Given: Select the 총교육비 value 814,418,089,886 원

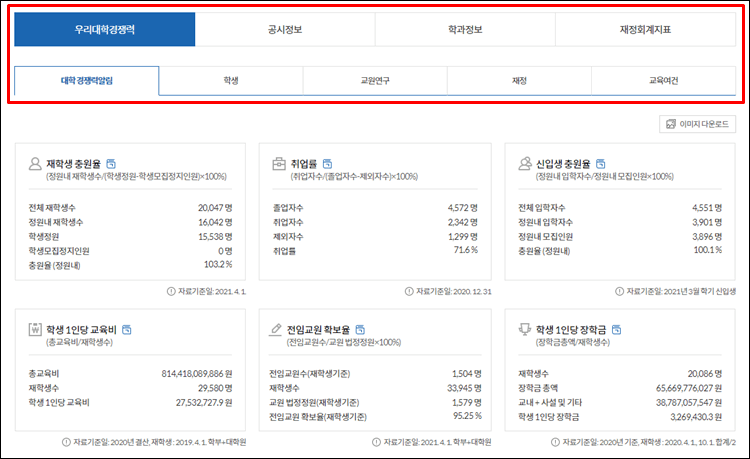Looking at the screenshot, I should click(197, 374).
